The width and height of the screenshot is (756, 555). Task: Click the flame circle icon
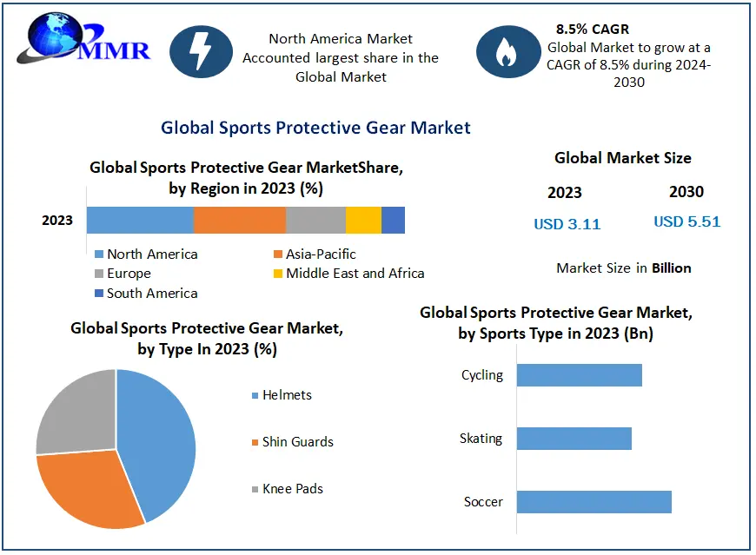pyautogui.click(x=505, y=52)
